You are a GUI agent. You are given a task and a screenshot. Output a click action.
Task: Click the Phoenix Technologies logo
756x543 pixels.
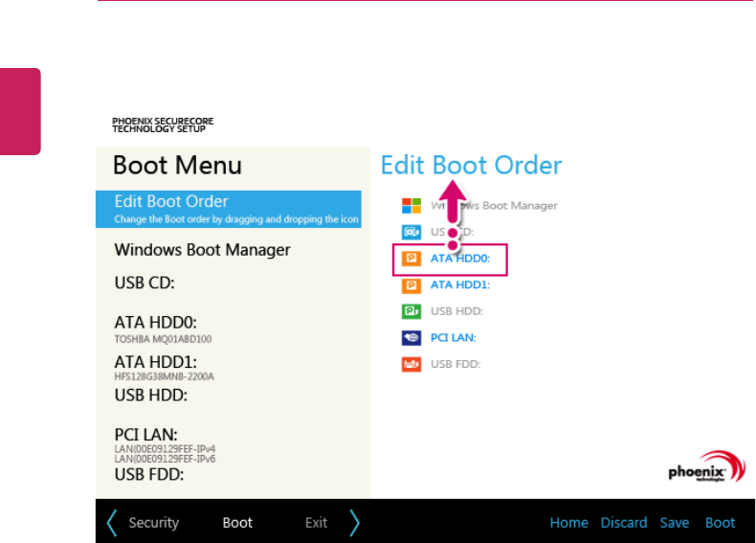point(707,466)
